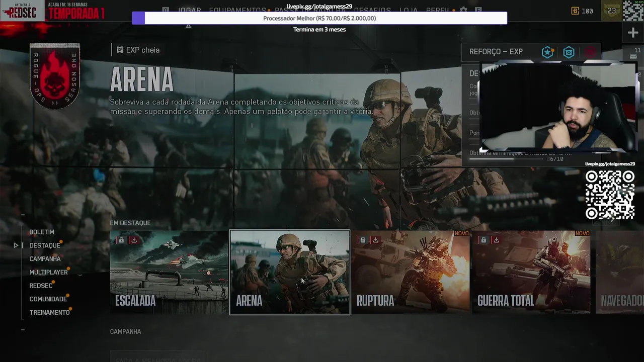
Task: Click the streamer webcam overlay
Action: click(x=558, y=107)
